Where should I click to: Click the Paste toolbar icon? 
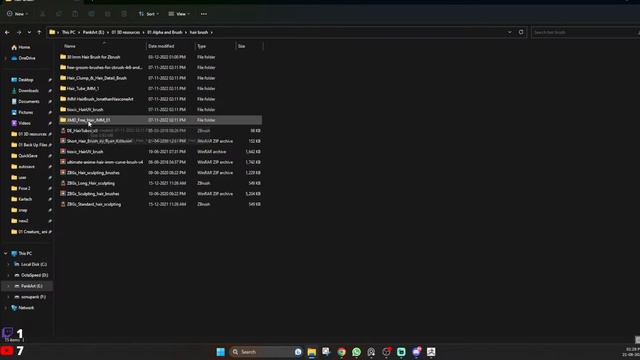click(x=75, y=14)
